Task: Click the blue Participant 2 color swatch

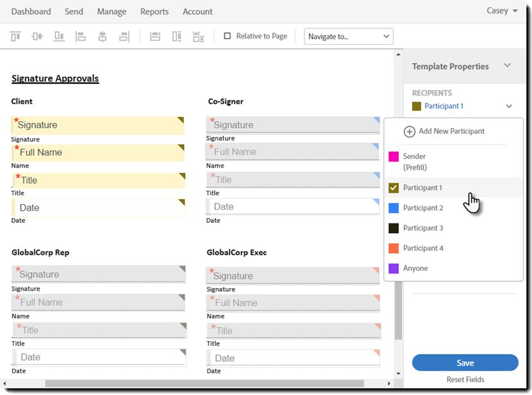Action: point(394,208)
